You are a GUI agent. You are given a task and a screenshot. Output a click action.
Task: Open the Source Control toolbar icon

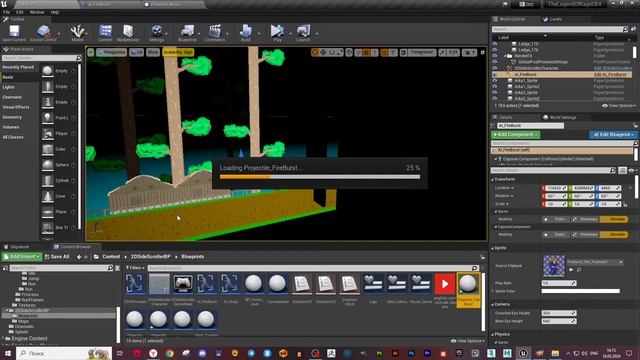click(x=43, y=33)
